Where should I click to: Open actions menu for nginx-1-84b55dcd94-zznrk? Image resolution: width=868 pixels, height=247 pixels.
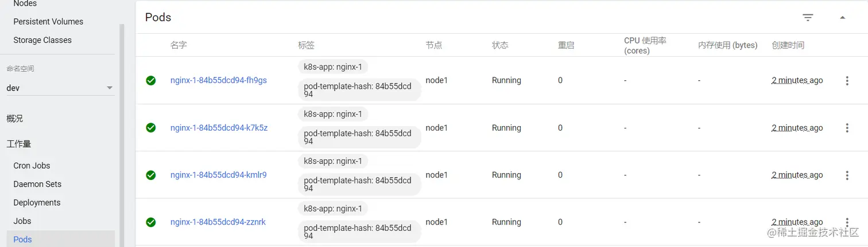[847, 222]
